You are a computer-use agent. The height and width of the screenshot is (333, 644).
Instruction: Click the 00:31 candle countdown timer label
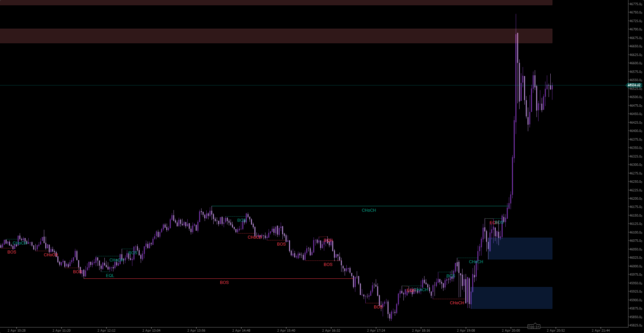pos(534,327)
